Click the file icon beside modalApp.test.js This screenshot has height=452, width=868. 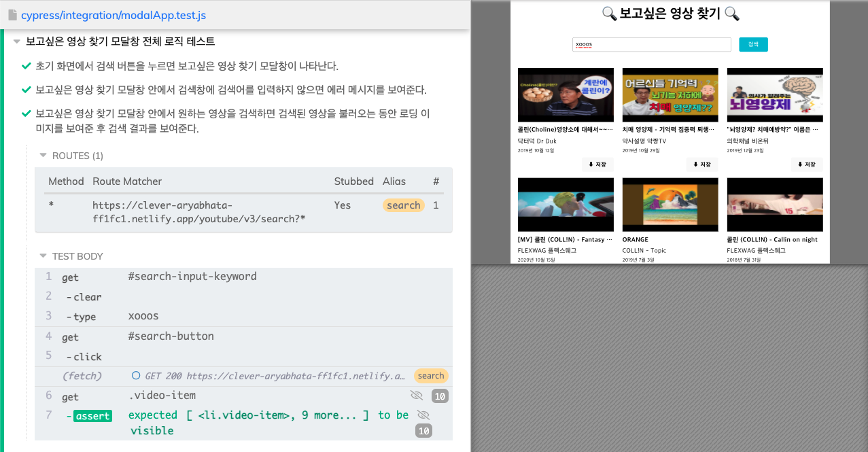click(x=12, y=14)
